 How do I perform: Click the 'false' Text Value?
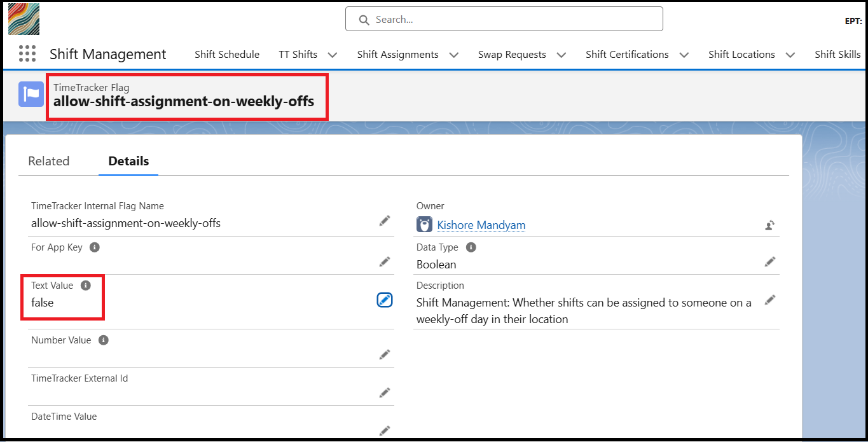tap(43, 303)
